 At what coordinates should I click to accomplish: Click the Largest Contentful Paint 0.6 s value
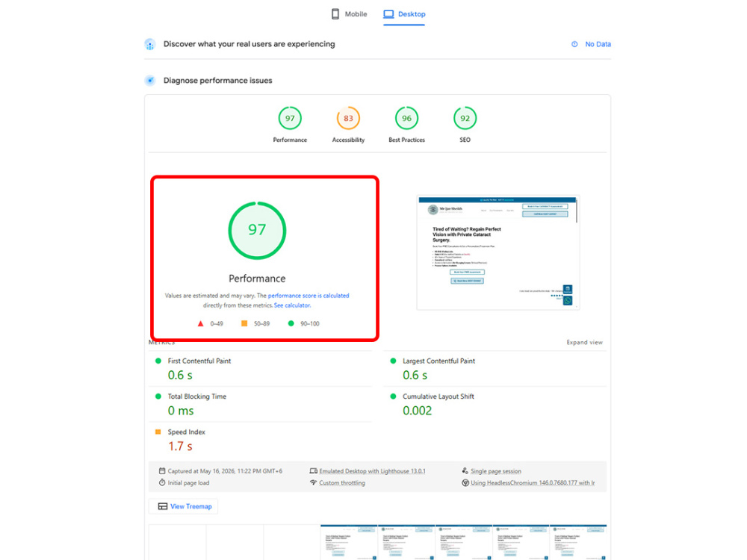[x=415, y=376]
